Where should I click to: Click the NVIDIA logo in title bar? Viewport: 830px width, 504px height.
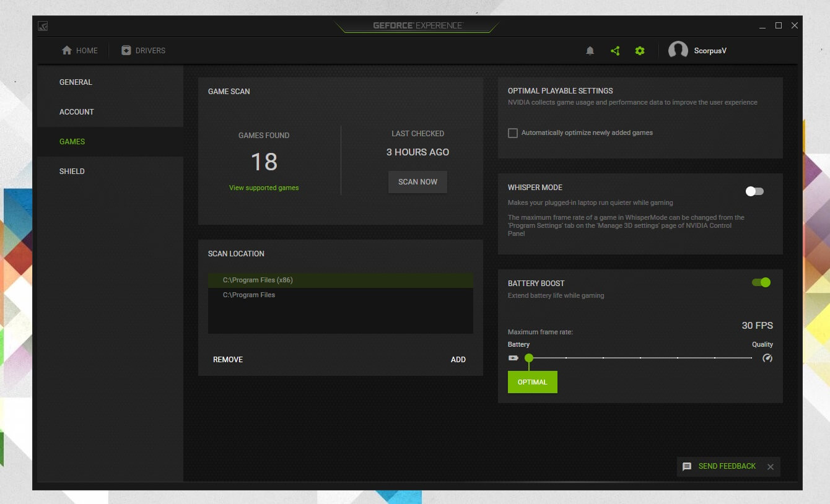click(43, 26)
